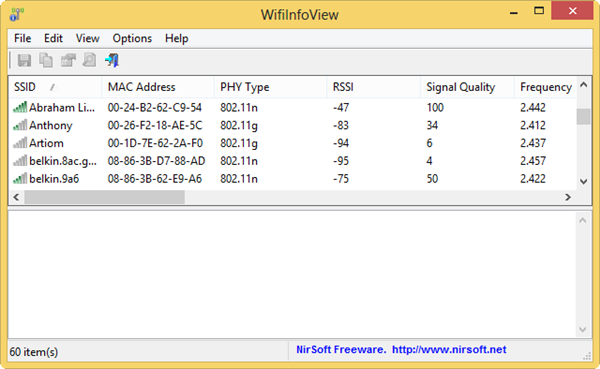Click MAC address 00-1D-7E-62-2A-F0

tap(155, 143)
